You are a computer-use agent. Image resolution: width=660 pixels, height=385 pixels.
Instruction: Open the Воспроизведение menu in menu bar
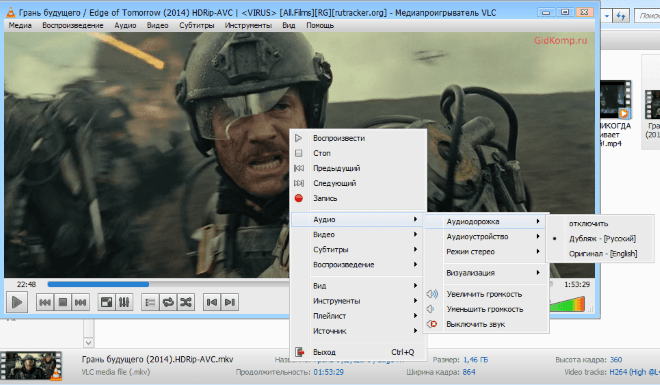click(x=72, y=25)
